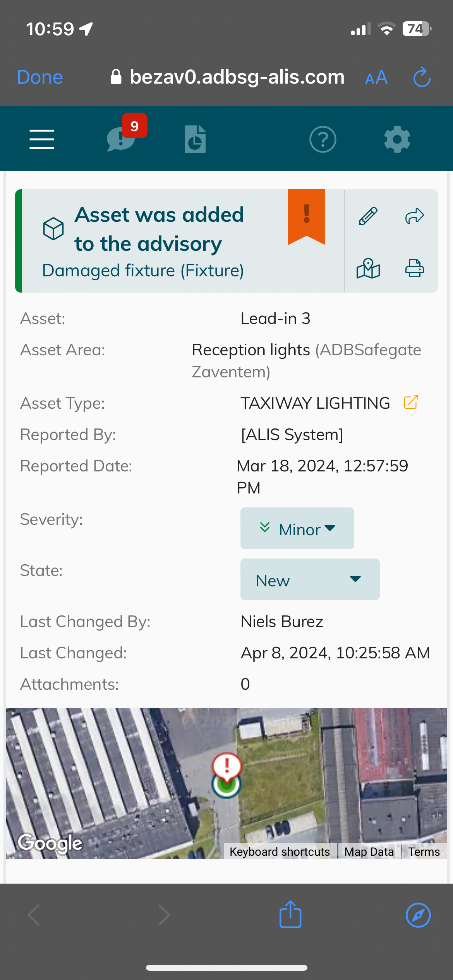453x980 pixels.
Task: Share the advisory using arrow icon
Action: 414,216
